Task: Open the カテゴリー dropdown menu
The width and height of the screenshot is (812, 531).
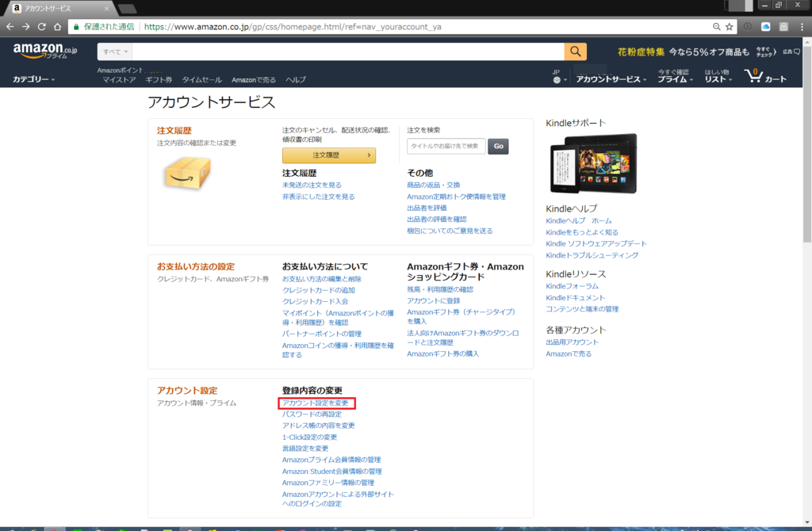Action: click(33, 79)
